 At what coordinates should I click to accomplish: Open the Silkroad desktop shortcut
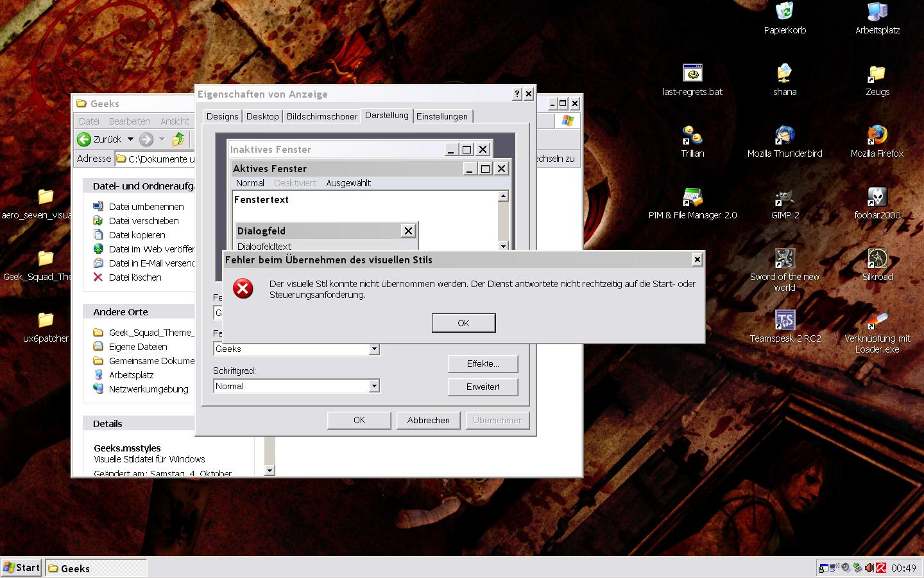[877, 259]
